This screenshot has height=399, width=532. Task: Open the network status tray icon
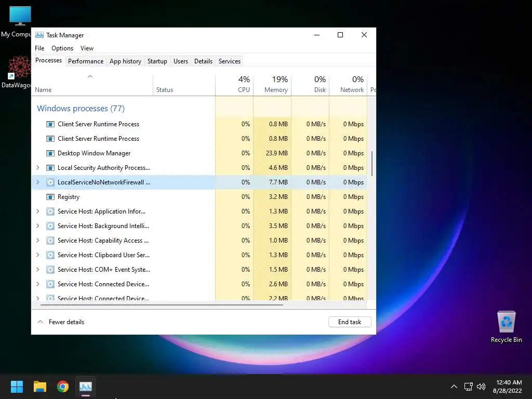(469, 387)
